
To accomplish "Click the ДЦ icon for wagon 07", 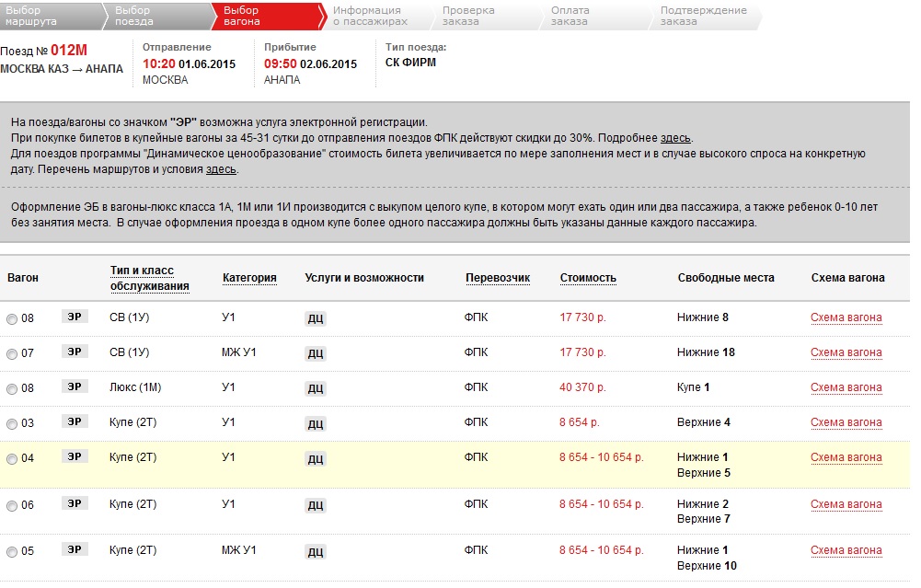I will point(315,353).
